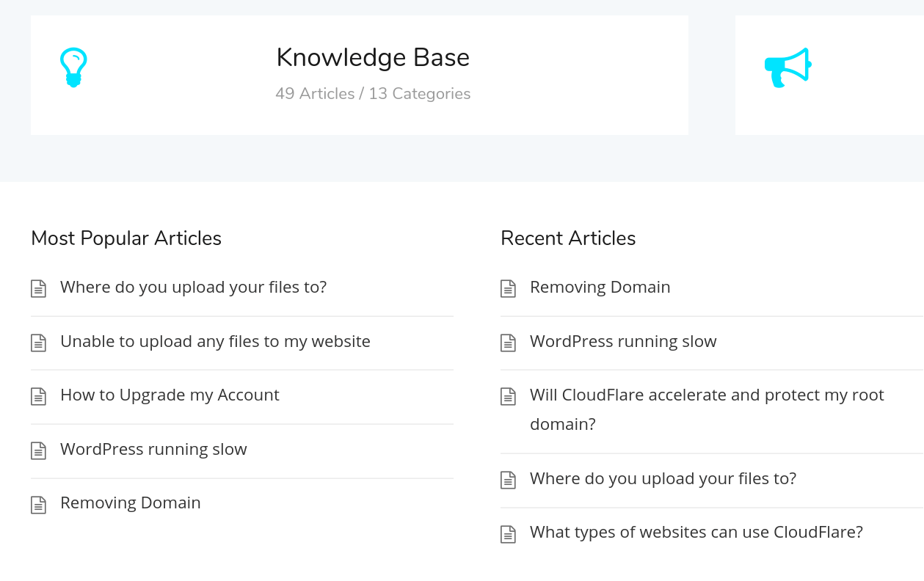Open 'Where do you upload your files to?' in Recent Articles
Screen dimensions: 924x581
pos(663,478)
